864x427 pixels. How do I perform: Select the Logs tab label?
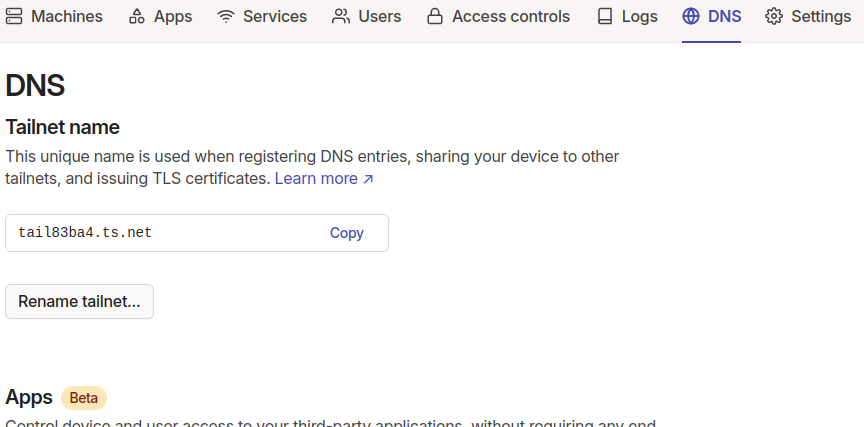pos(640,17)
